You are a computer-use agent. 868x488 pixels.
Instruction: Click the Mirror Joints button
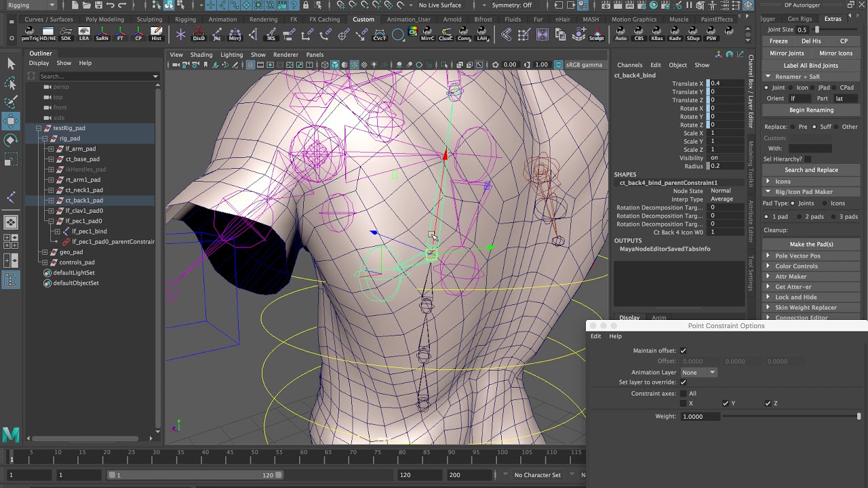787,54
